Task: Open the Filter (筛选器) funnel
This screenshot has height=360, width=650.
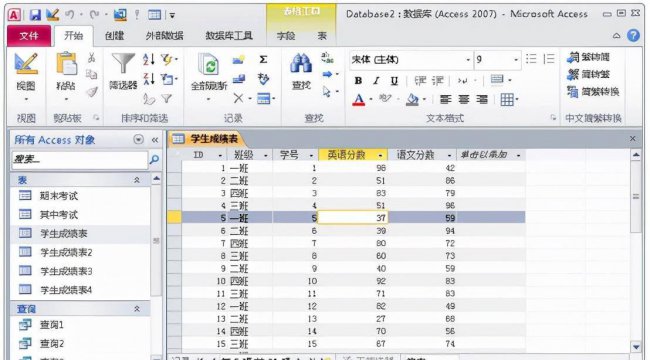Action: tap(123, 63)
